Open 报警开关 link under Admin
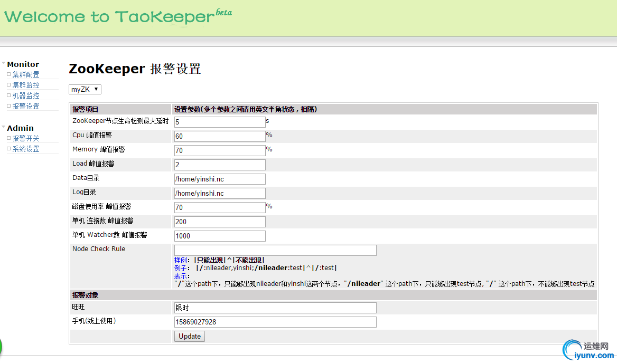 coord(25,138)
